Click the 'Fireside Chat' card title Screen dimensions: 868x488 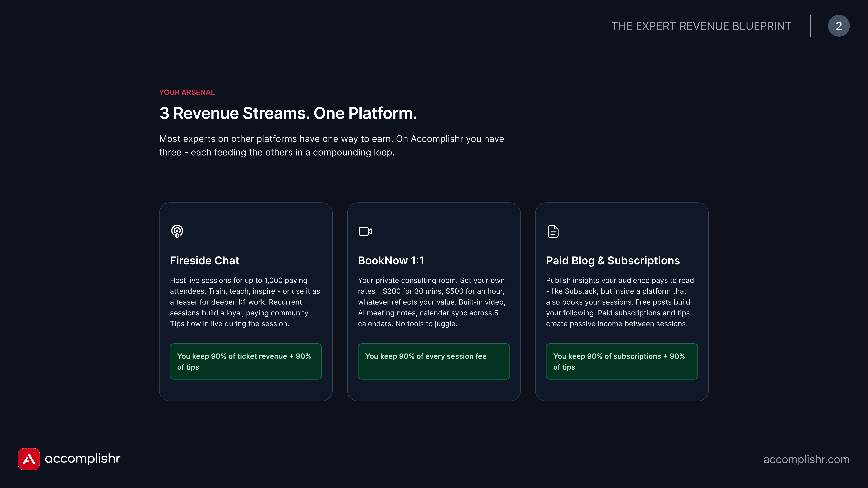point(204,261)
